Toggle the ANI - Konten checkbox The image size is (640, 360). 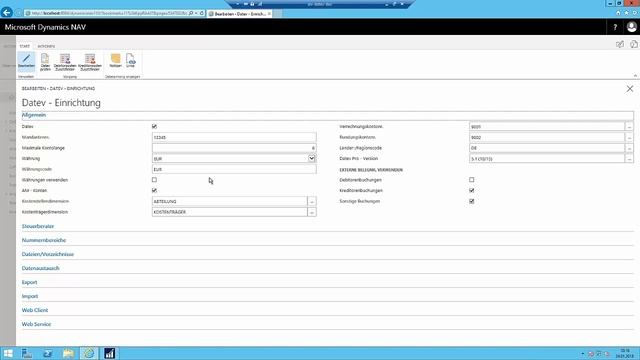pos(154,190)
